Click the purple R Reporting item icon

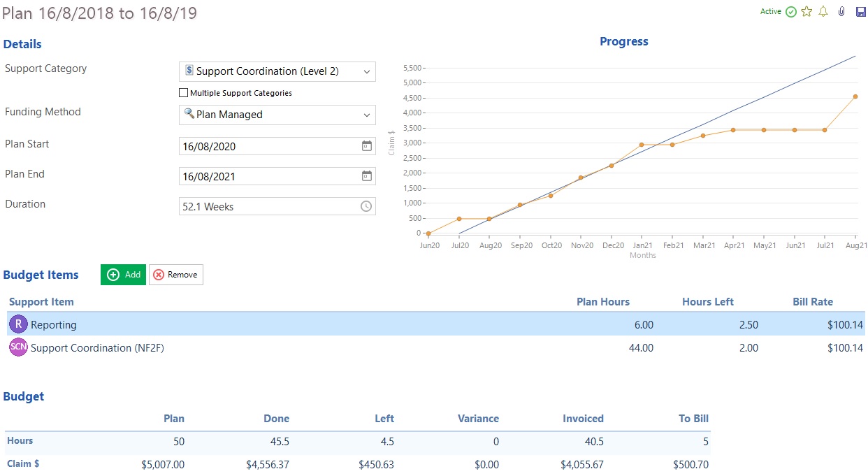[18, 324]
